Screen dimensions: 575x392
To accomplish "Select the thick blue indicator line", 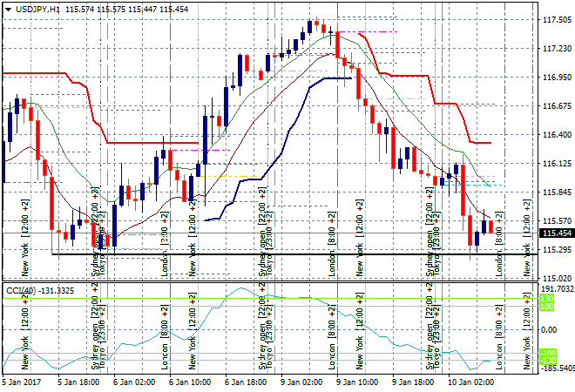I will [279, 131].
